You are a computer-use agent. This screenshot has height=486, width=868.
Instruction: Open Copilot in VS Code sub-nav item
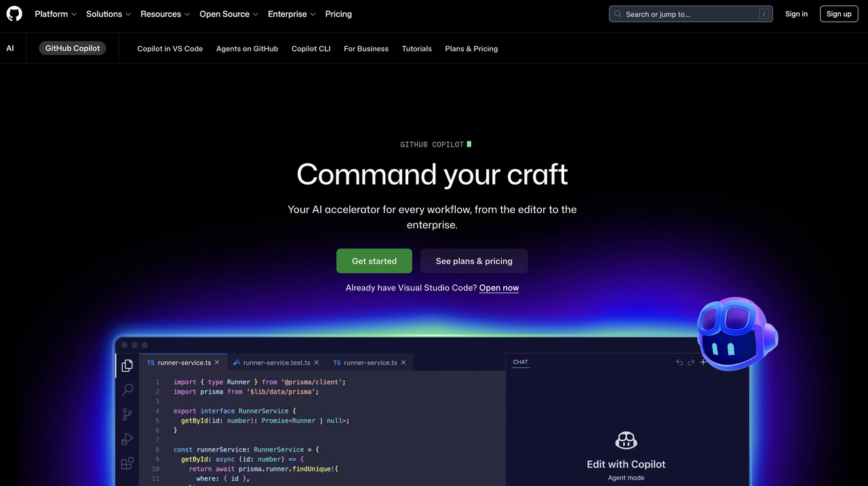[x=170, y=49]
